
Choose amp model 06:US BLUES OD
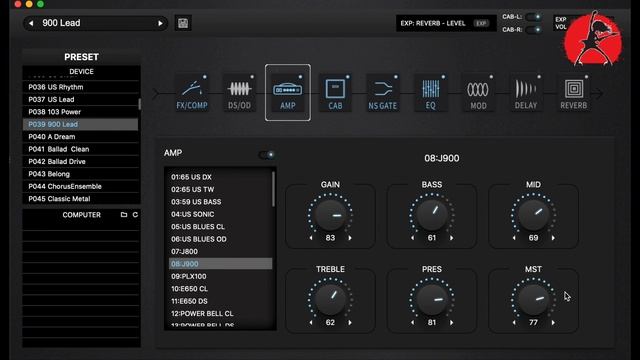pos(220,239)
